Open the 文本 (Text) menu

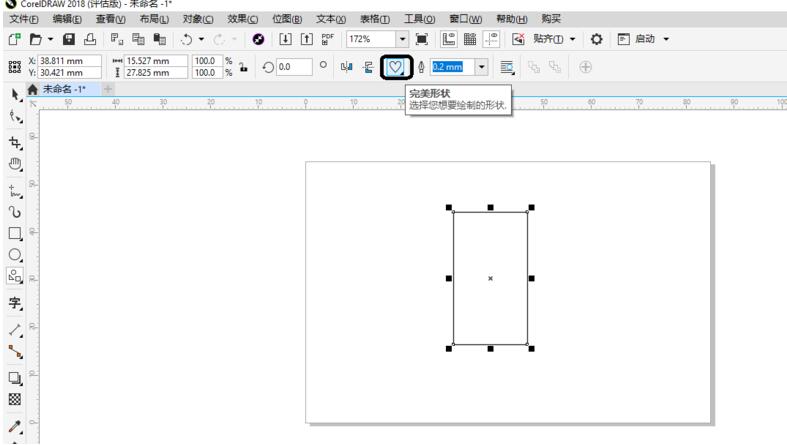329,18
